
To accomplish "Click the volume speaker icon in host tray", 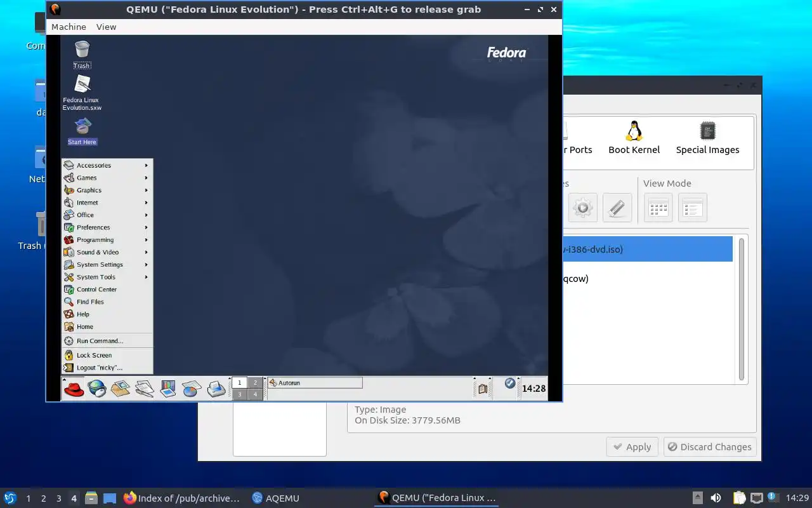I will tap(716, 498).
